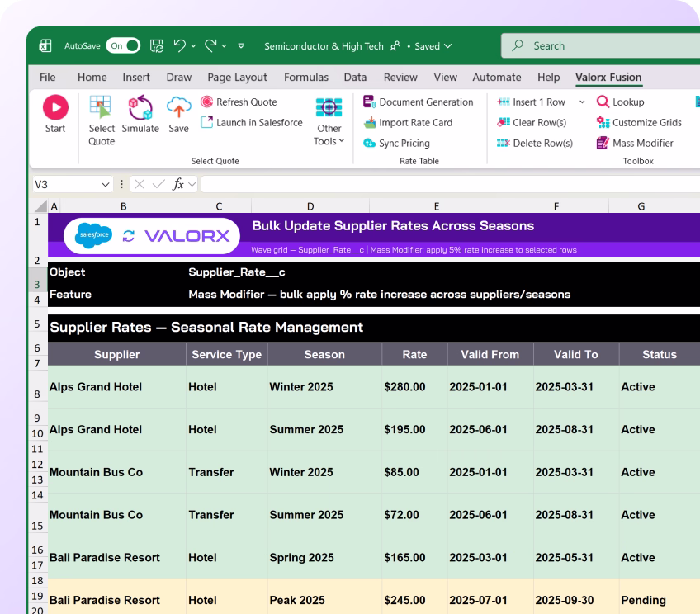
Task: Click the Rate column header cell
Action: coord(414,354)
